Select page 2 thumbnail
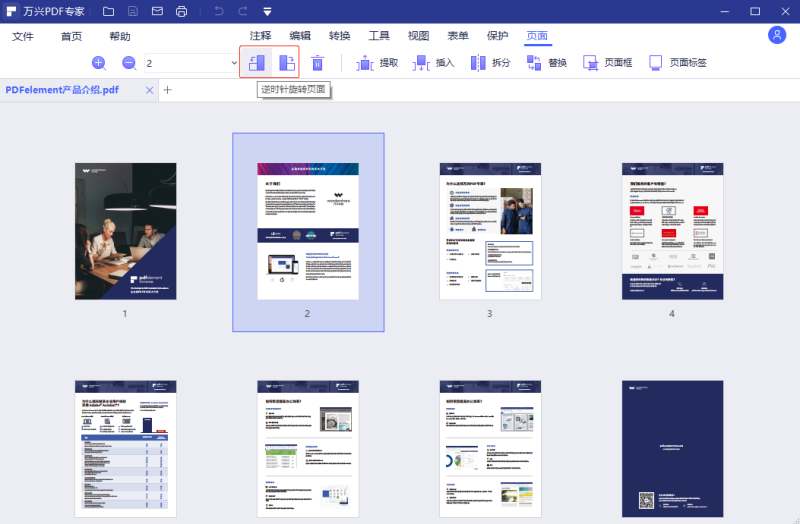This screenshot has width=800, height=524. coord(308,231)
